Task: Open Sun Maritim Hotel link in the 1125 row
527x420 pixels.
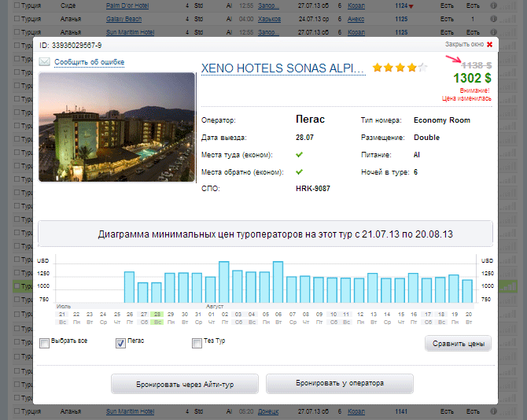Action: pos(130,32)
